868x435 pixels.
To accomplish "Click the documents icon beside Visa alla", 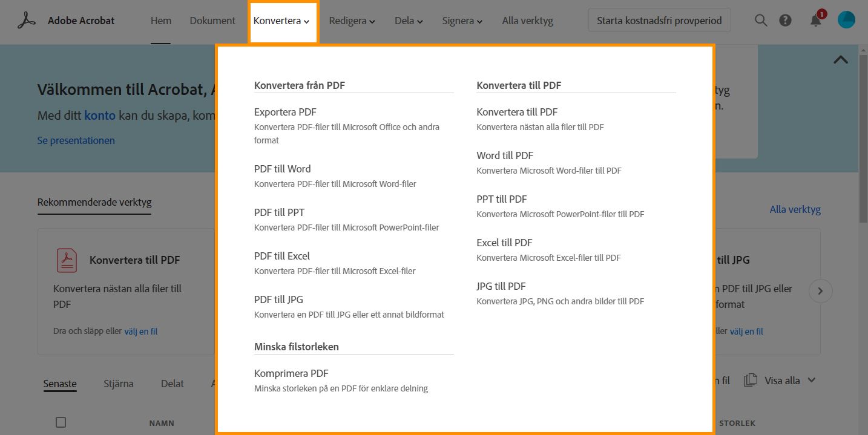I will [x=751, y=381].
